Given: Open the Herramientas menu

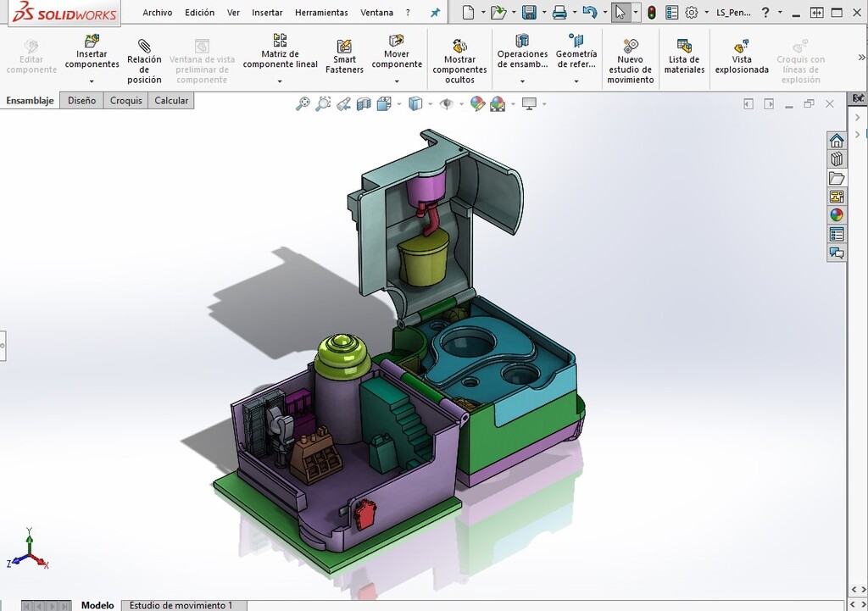Looking at the screenshot, I should tap(321, 13).
